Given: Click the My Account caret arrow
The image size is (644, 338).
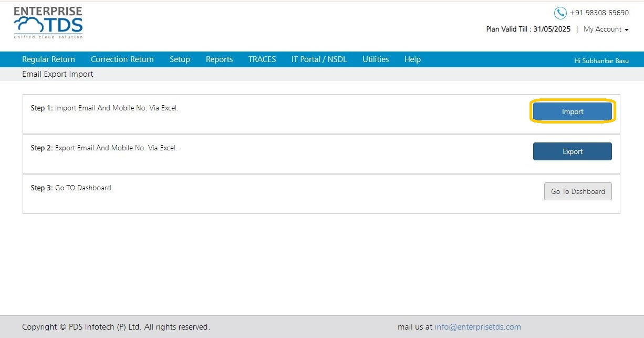Looking at the screenshot, I should 627,30.
